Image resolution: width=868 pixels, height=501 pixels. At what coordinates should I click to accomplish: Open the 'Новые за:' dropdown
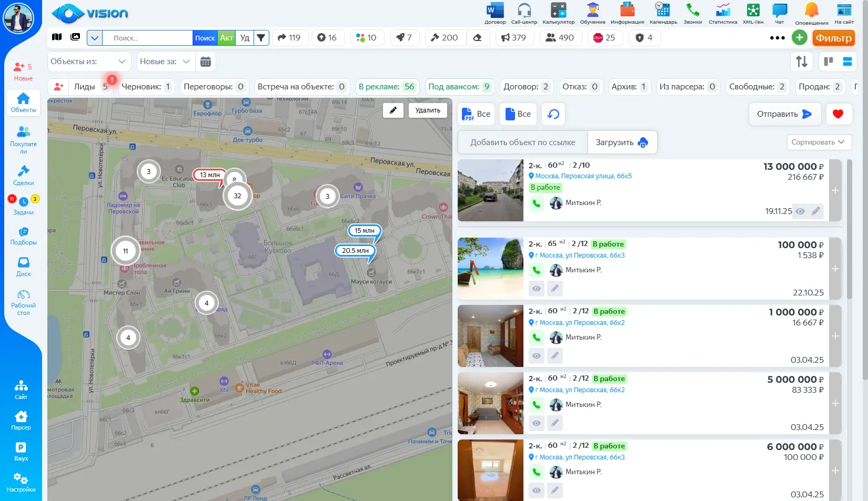tap(165, 62)
